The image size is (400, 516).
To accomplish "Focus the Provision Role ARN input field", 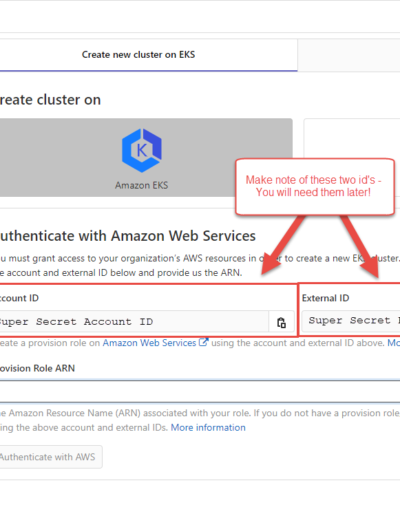I will (x=200, y=391).
